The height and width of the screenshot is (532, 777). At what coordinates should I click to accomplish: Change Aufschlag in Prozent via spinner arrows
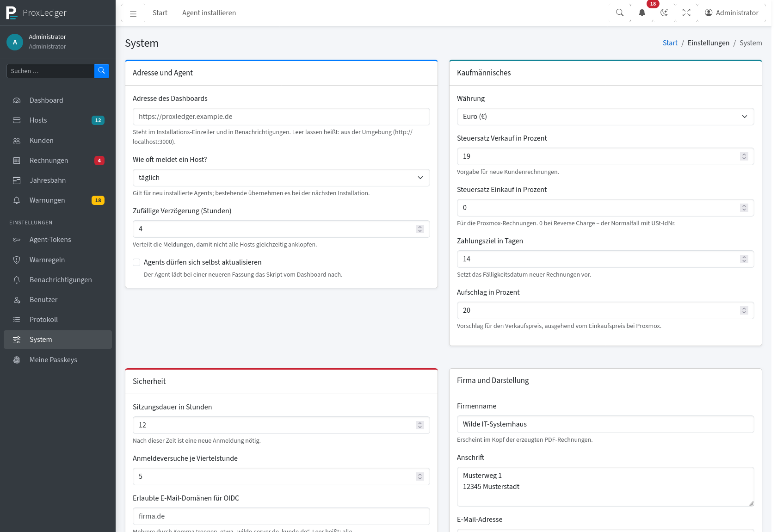pyautogui.click(x=744, y=310)
